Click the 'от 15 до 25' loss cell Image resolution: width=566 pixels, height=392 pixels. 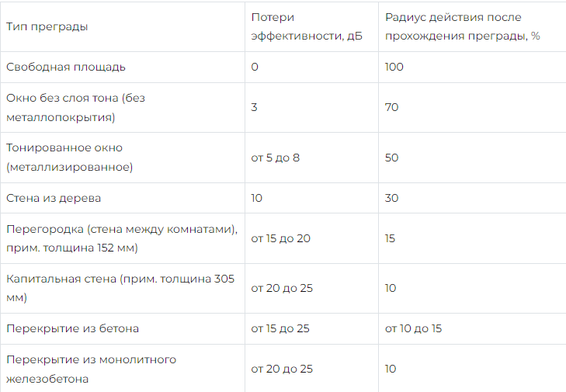point(280,328)
